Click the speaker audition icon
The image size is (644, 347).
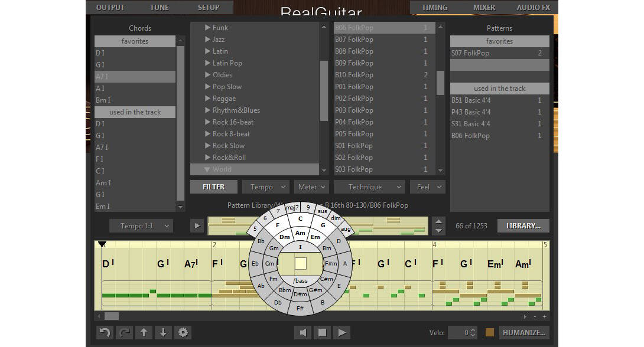pos(303,333)
